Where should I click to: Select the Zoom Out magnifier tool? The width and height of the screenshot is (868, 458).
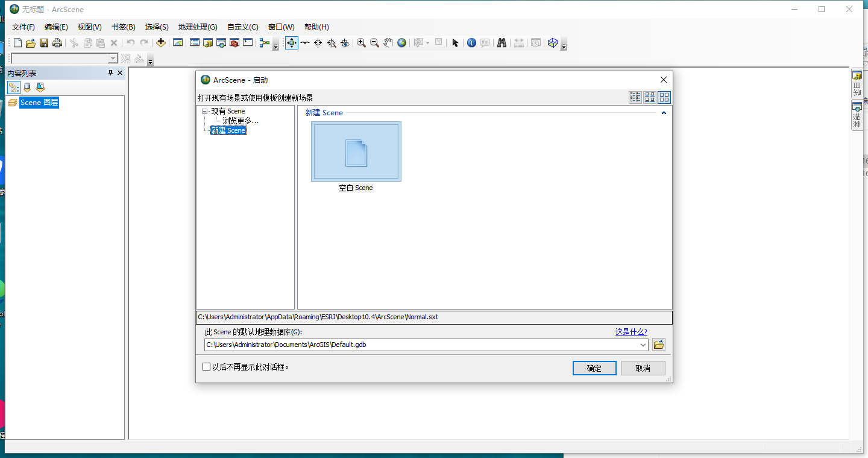tap(374, 43)
